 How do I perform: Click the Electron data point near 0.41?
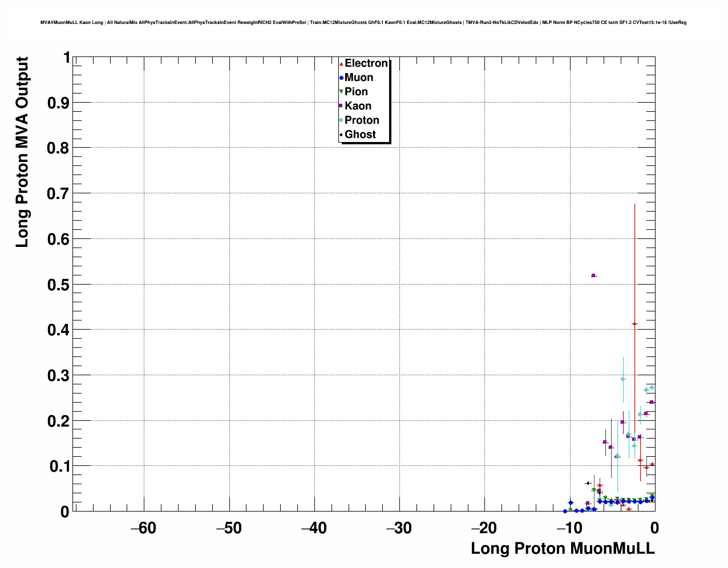coord(634,324)
